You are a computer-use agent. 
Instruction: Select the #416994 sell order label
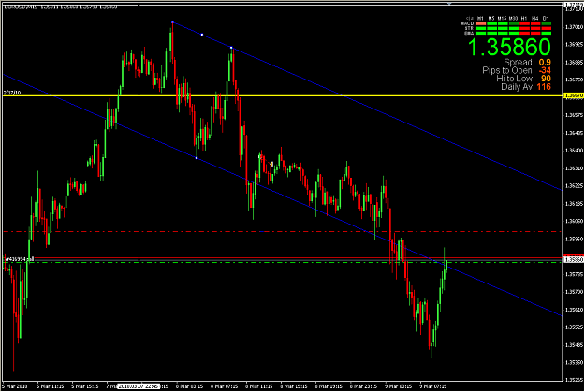[20, 259]
